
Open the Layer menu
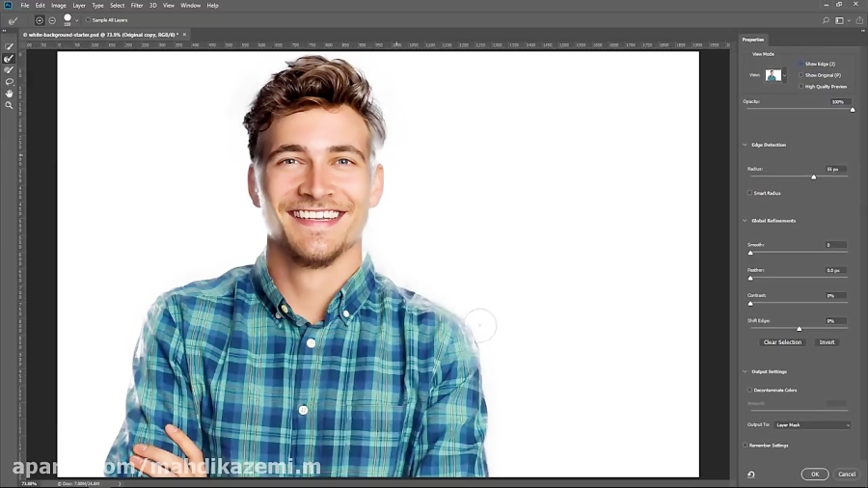[x=79, y=6]
